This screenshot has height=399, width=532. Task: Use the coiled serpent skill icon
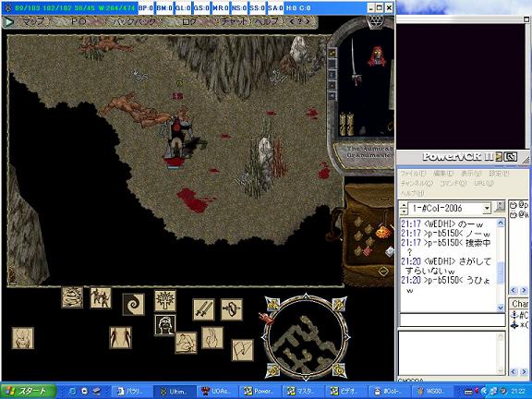coord(72,297)
